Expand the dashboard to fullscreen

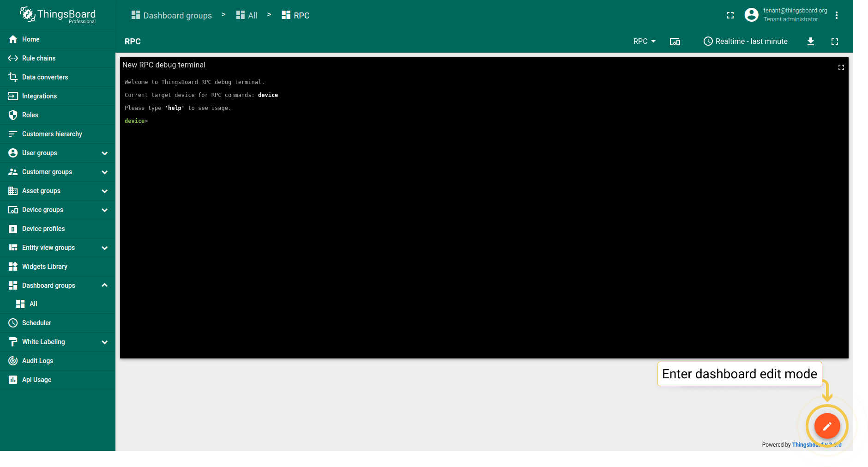(x=835, y=42)
